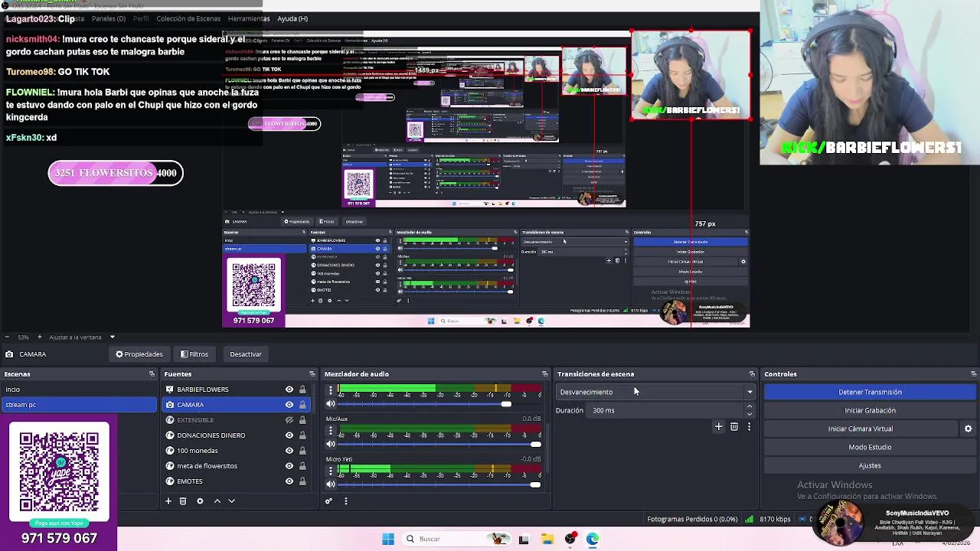980x551 pixels.
Task: Delete scene transition with trash icon
Action: tap(734, 427)
